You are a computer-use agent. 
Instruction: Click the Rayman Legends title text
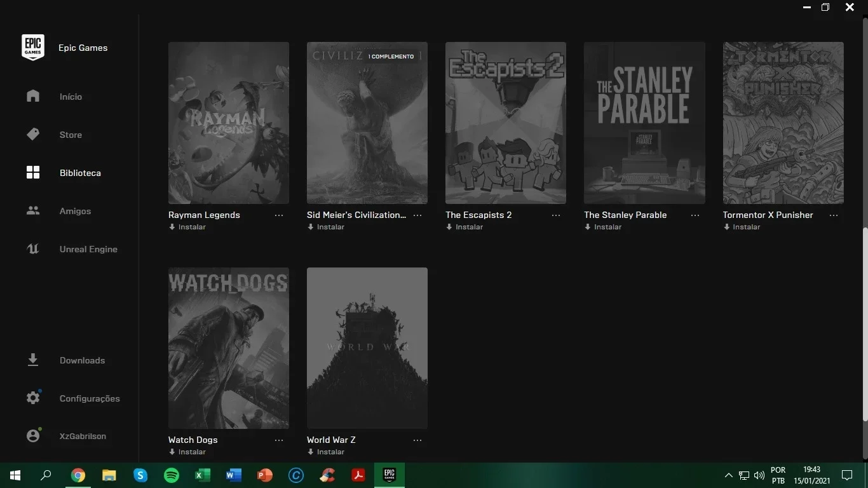point(204,215)
